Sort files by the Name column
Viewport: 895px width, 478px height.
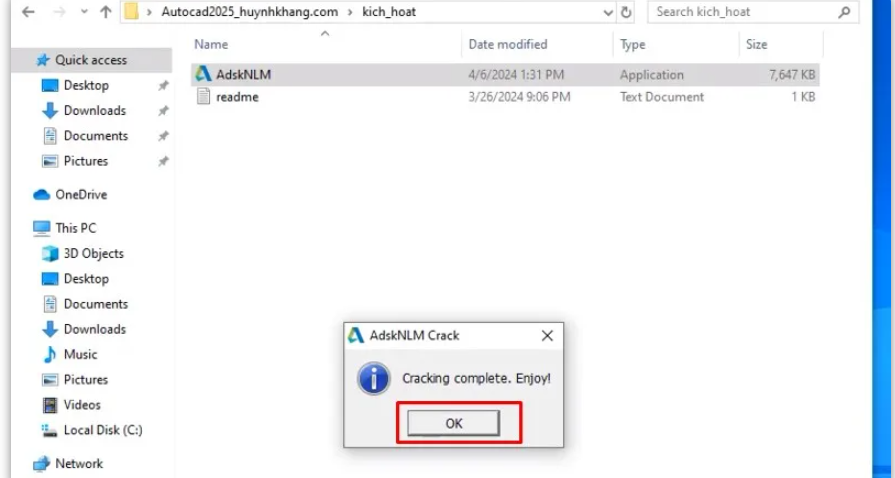click(211, 45)
